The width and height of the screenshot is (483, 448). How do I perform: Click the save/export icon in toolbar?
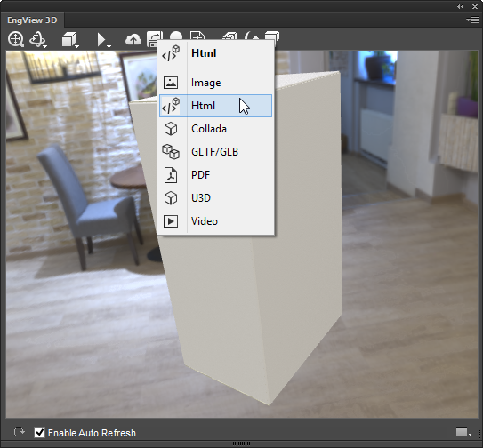click(152, 38)
